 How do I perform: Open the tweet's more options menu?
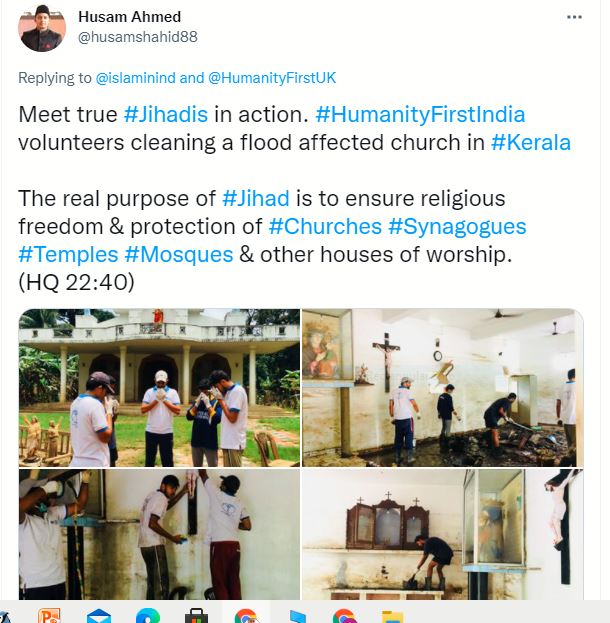(x=574, y=17)
